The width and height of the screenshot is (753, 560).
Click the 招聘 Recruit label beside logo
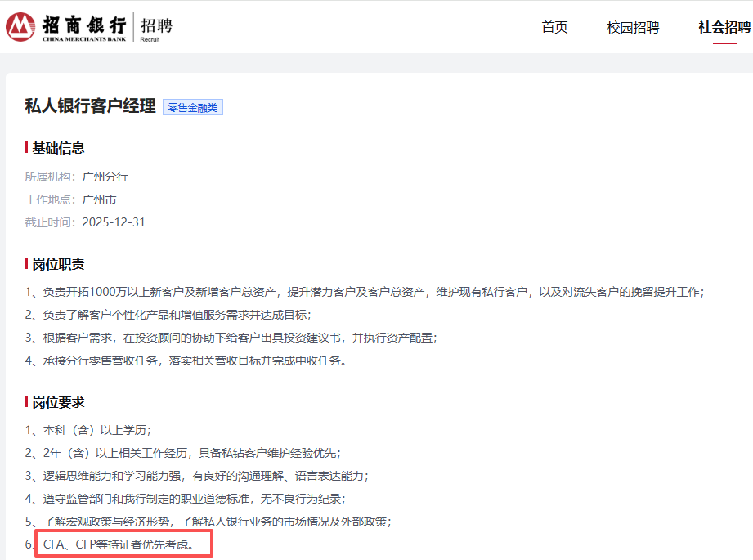(x=156, y=27)
